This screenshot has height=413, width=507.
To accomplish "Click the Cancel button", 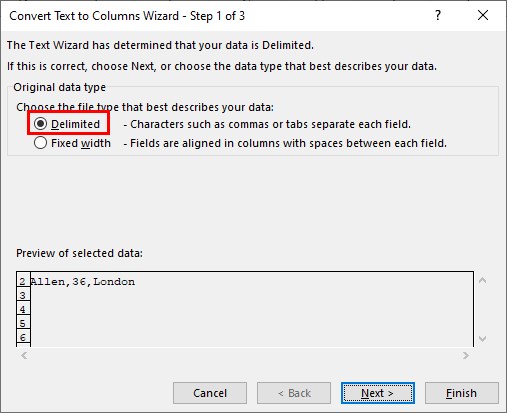I will [210, 393].
